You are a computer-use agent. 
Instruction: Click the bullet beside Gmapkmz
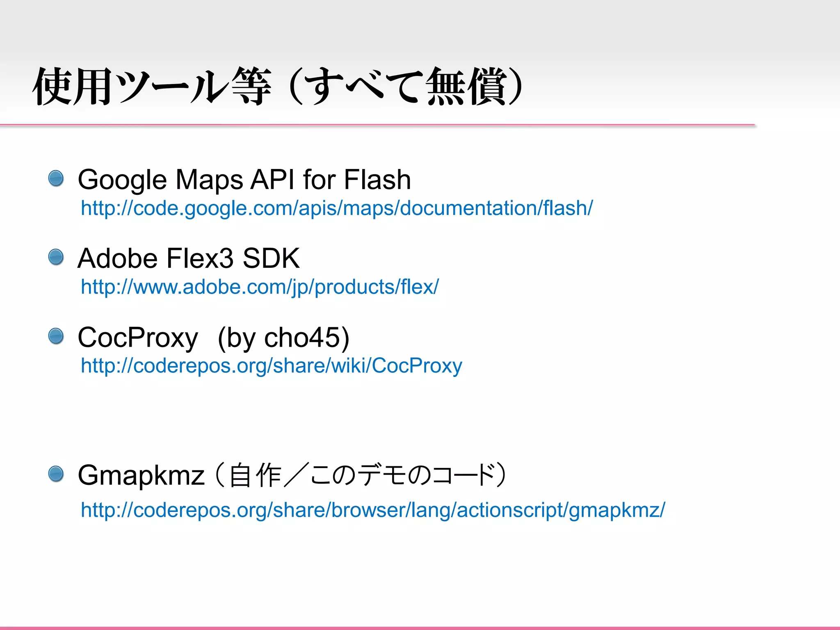click(56, 474)
